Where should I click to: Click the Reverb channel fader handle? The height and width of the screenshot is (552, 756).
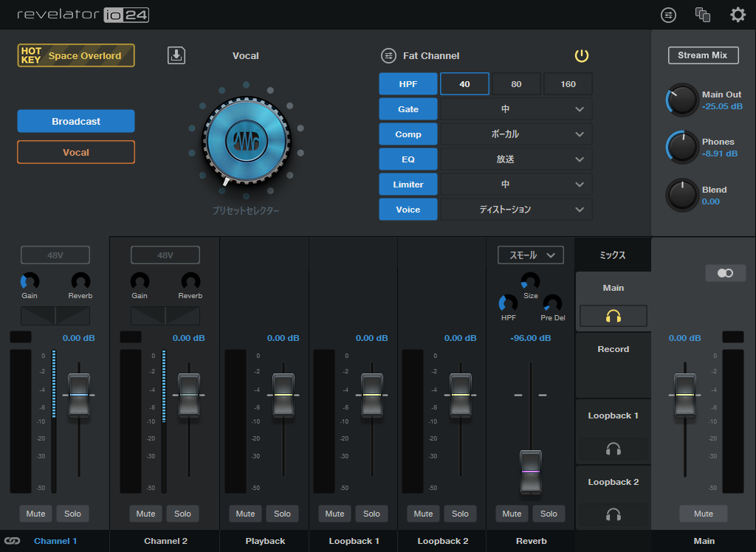tap(530, 472)
